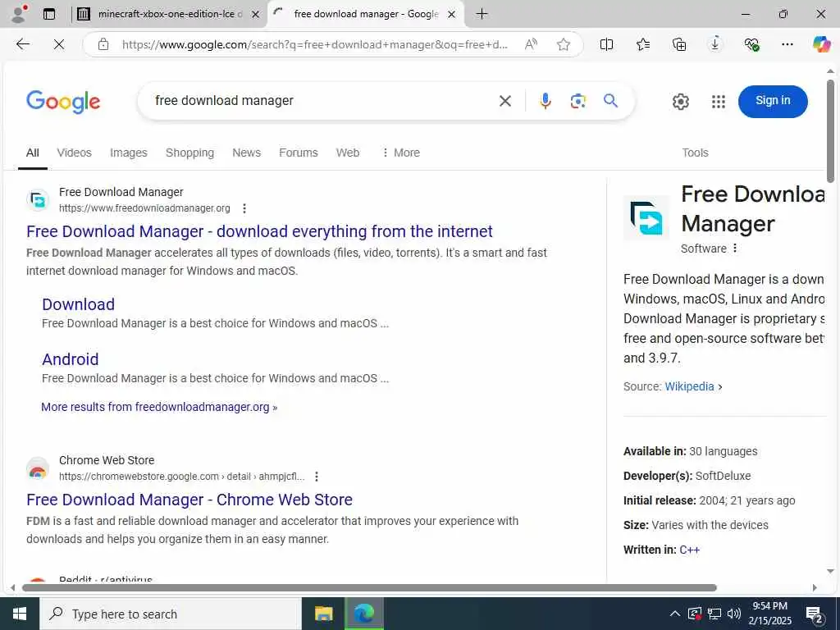The width and height of the screenshot is (840, 630).
Task: Open More results from freedownloadmanager.org
Action: coord(159,407)
